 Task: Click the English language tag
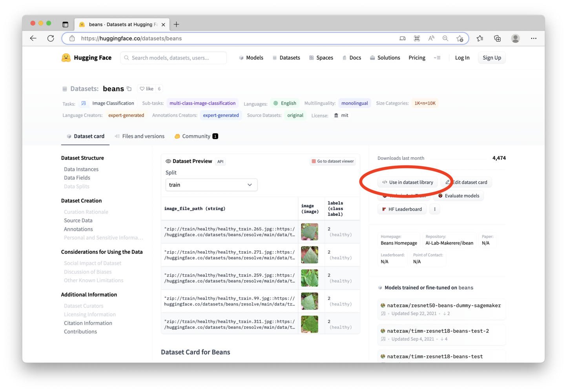[285, 103]
